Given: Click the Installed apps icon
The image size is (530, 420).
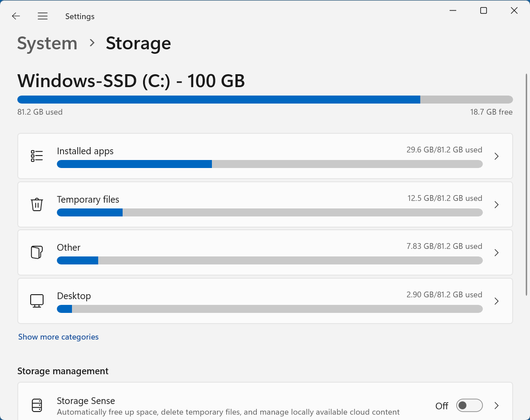Looking at the screenshot, I should (x=37, y=156).
